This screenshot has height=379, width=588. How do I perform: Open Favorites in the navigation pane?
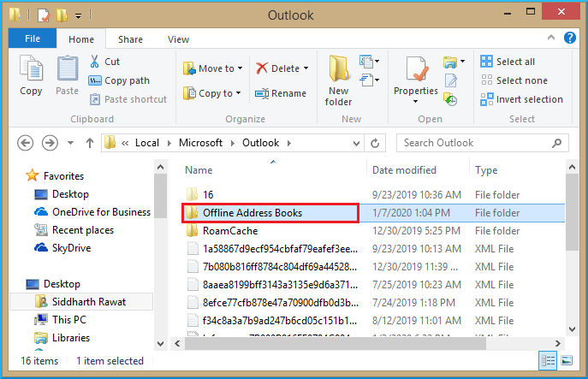(55, 176)
